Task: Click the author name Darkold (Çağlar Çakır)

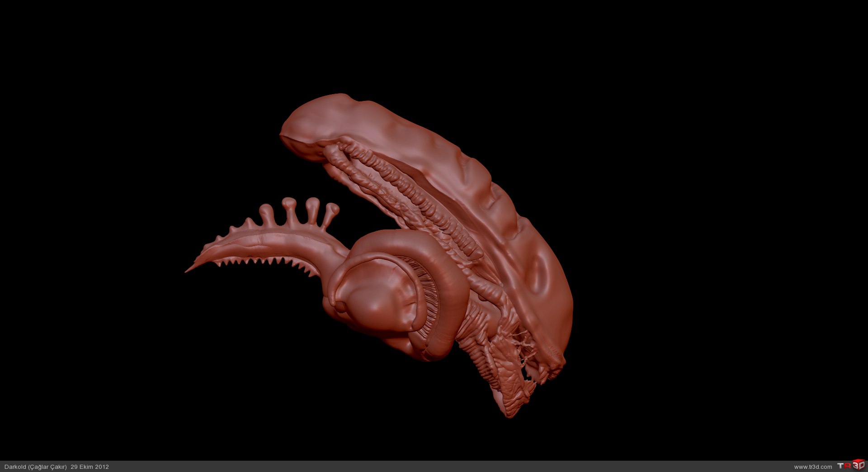Action: click(36, 467)
